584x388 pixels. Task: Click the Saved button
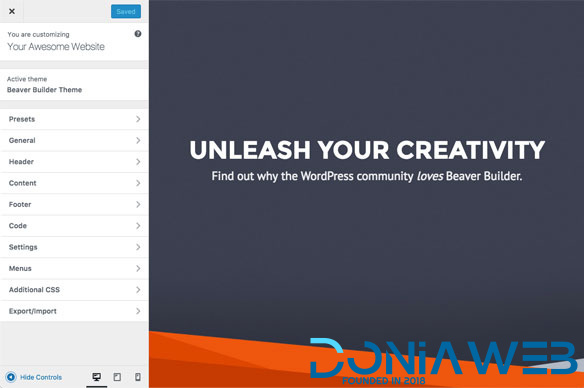click(x=126, y=12)
